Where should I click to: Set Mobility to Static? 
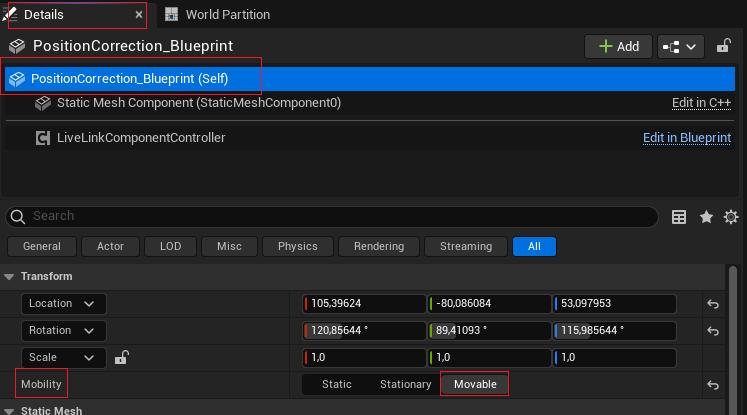[x=337, y=385]
